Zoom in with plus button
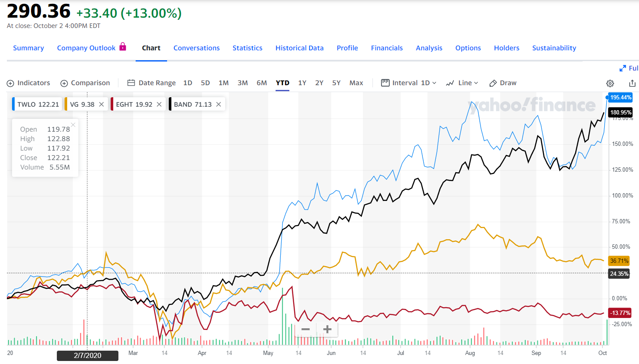Image resolution: width=639 pixels, height=364 pixels. [327, 330]
